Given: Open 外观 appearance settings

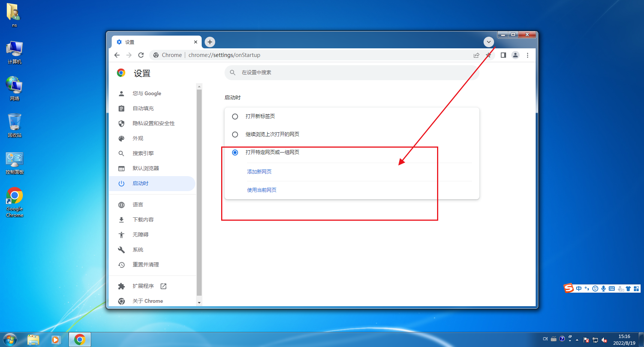Looking at the screenshot, I should click(x=152, y=138).
